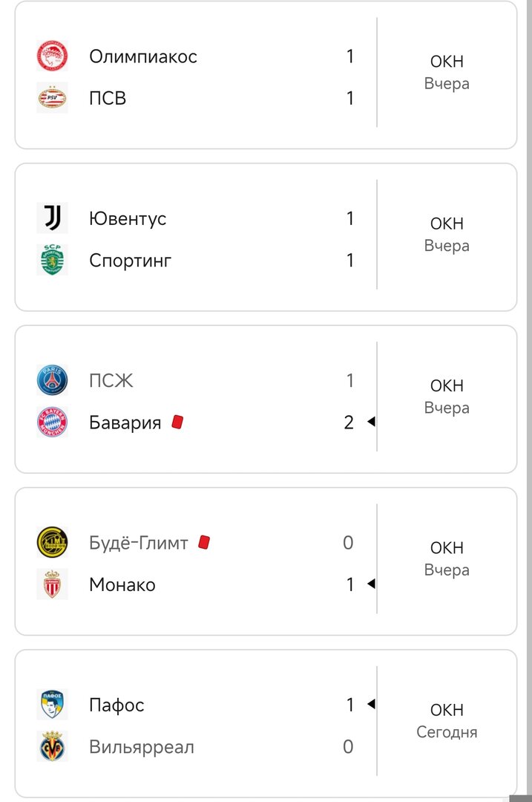The image size is (532, 802).
Task: Click the winner arrow beside Монако's score
Action: click(371, 584)
